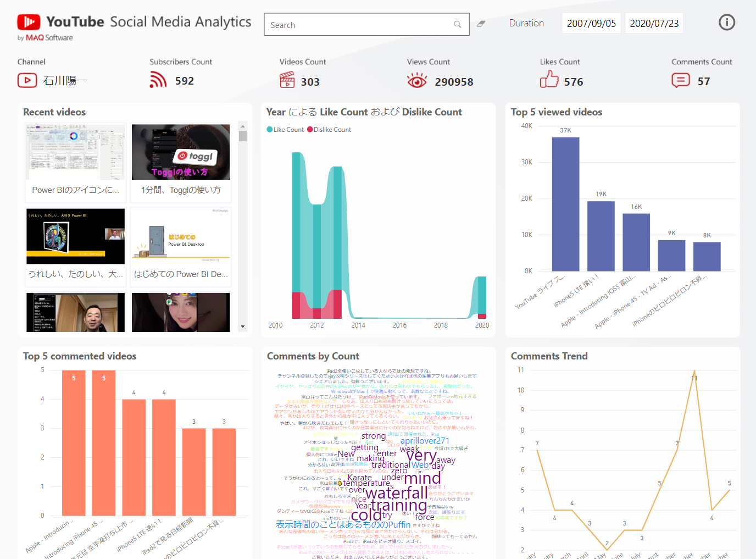Click the 'Comments Trend' title
The height and width of the screenshot is (559, 756).
[x=549, y=356]
